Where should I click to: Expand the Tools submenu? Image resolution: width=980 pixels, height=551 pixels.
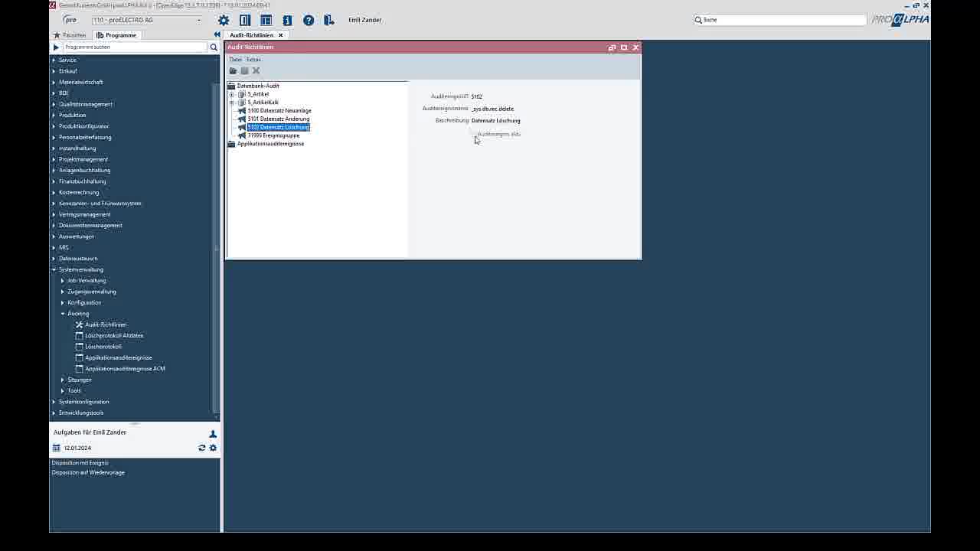pyautogui.click(x=63, y=391)
